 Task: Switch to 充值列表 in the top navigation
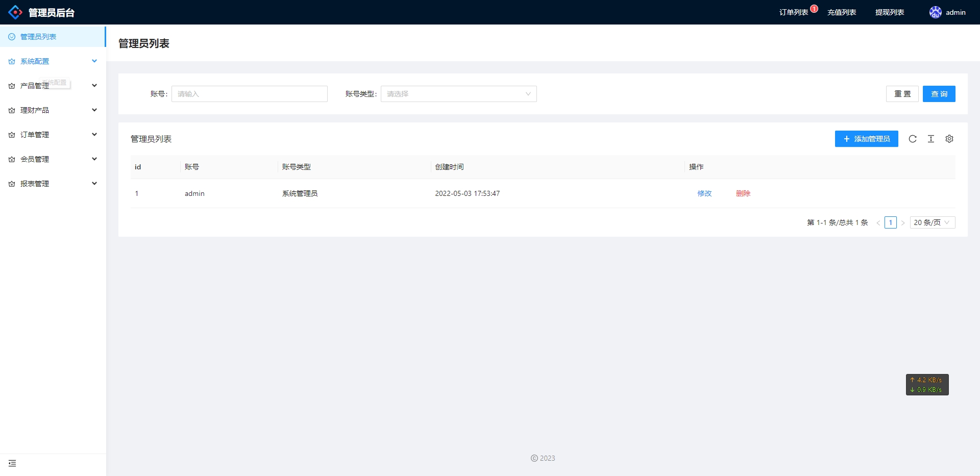pyautogui.click(x=841, y=12)
